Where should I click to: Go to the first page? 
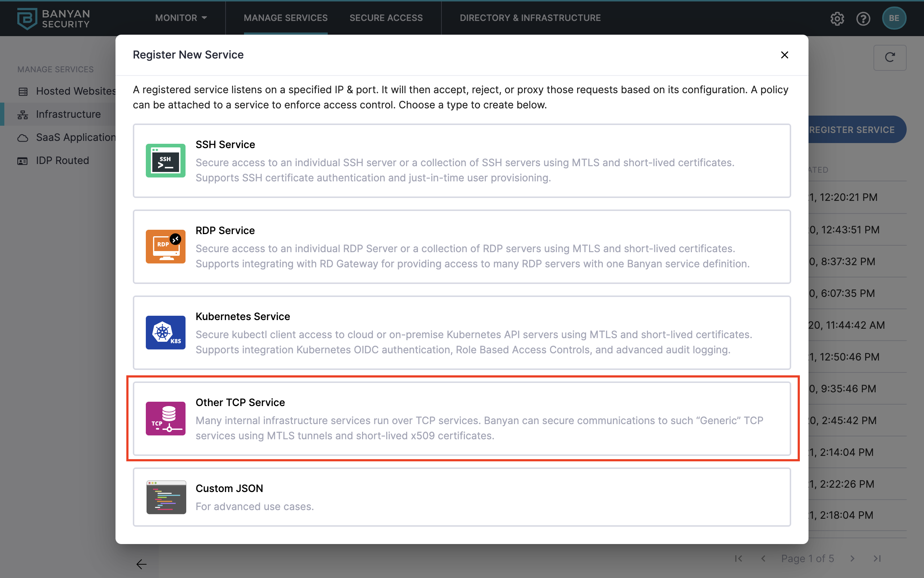tap(738, 558)
